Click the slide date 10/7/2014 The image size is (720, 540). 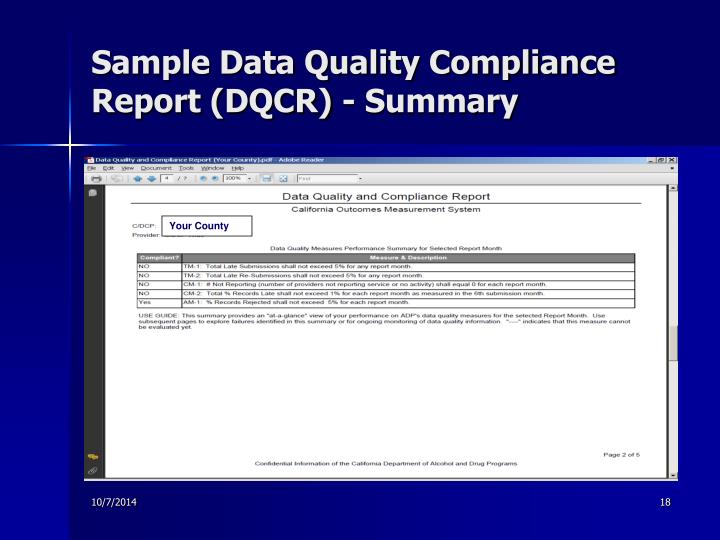[114, 502]
